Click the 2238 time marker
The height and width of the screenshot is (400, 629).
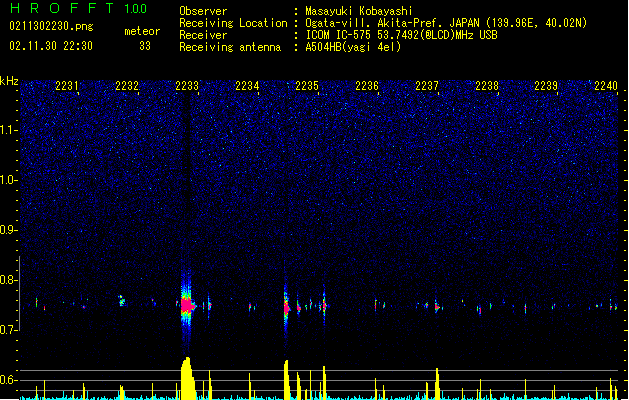(487, 86)
